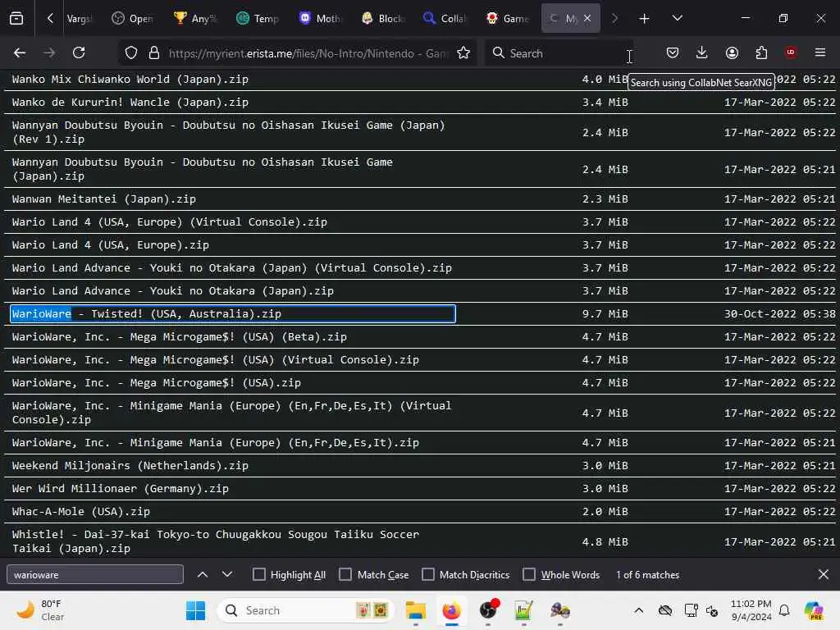Bookmark this page with the star icon
Image resolution: width=840 pixels, height=630 pixels.
[x=463, y=53]
